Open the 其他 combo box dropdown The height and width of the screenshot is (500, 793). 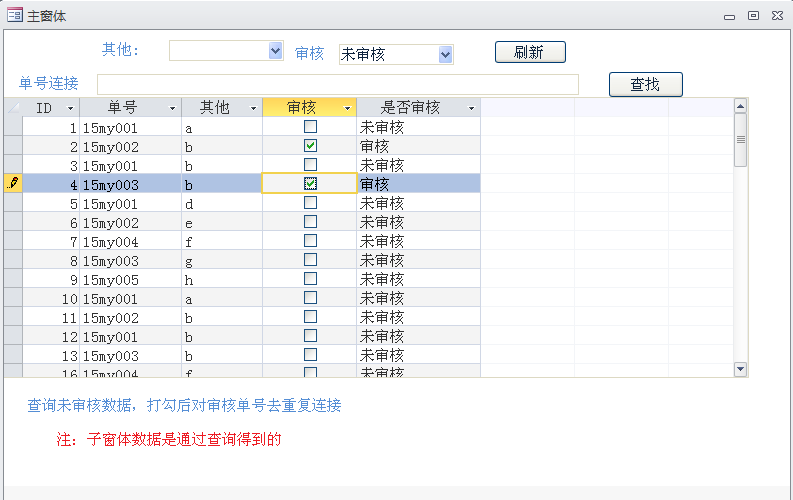(276, 51)
